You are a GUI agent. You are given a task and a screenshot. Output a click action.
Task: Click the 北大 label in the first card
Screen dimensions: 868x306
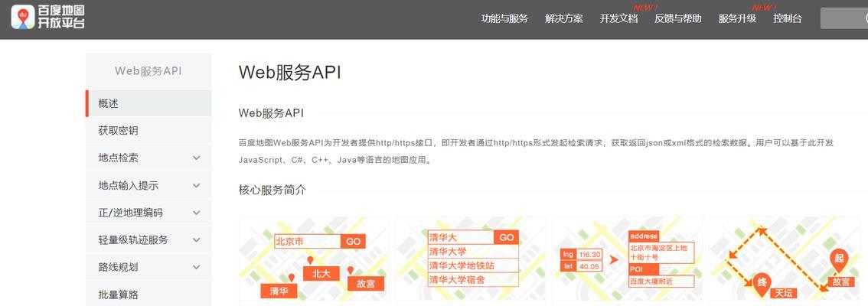(321, 274)
